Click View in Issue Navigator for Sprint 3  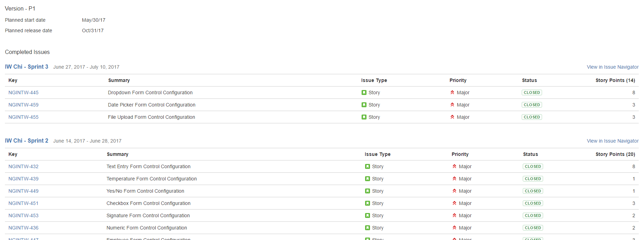coord(612,67)
